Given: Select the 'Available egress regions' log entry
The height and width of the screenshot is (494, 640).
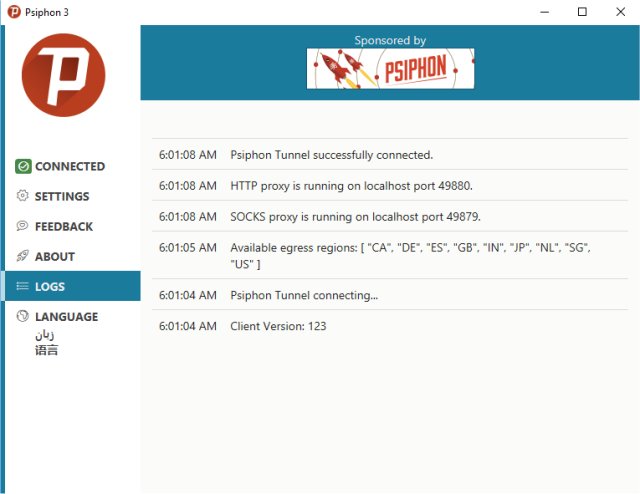Looking at the screenshot, I should pos(390,256).
